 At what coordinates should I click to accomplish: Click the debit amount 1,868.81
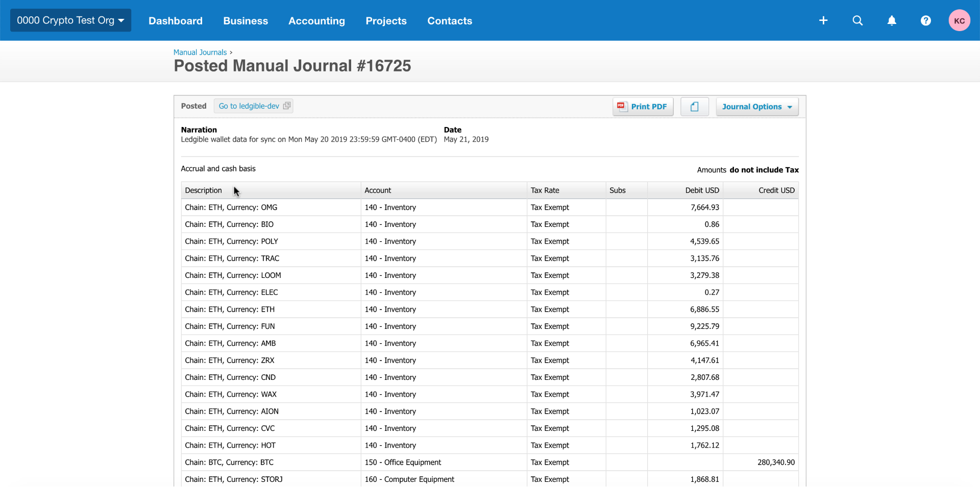pyautogui.click(x=705, y=479)
